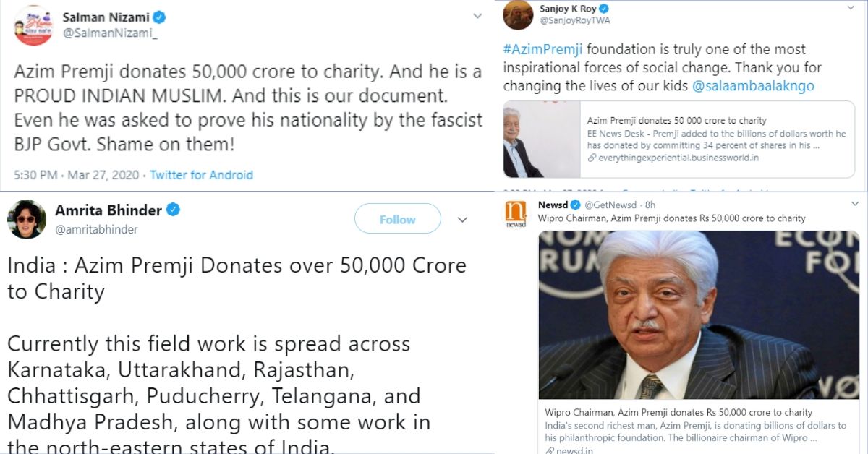The width and height of the screenshot is (868, 454).
Task: Click Sanjoy K Roy's profile picture
Action: coord(518,14)
